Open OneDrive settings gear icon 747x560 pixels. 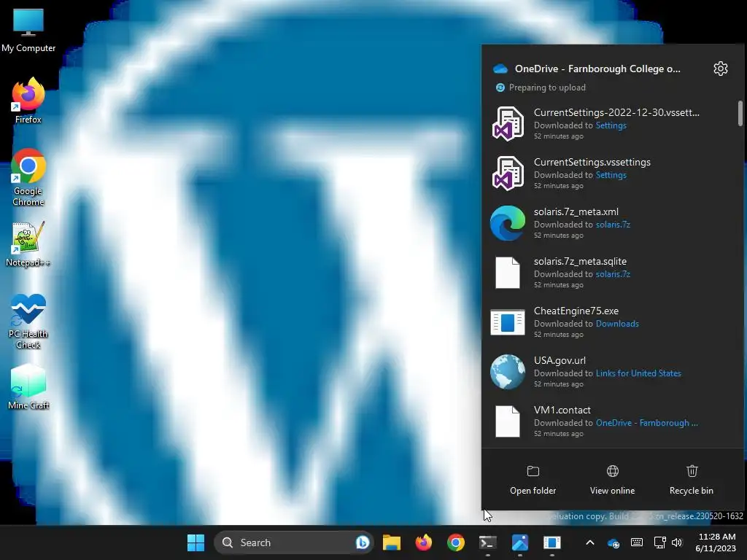click(720, 69)
